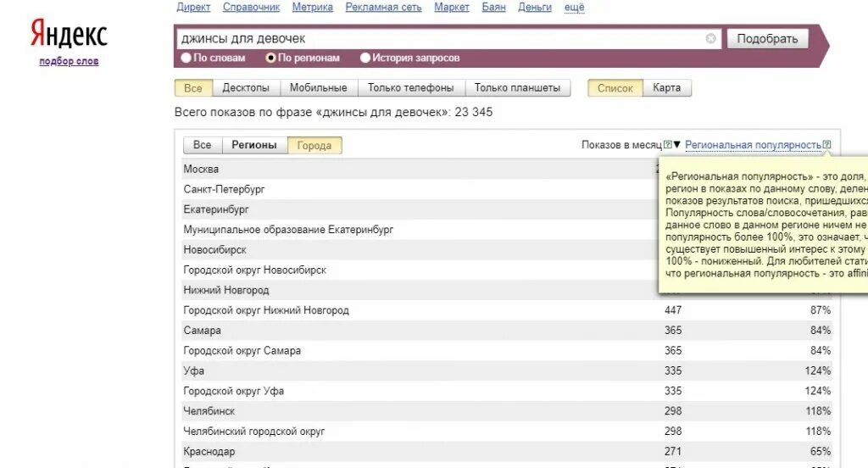Toggle sort arrow beside Показов в месяц
This screenshot has height=468, width=868.
point(676,144)
